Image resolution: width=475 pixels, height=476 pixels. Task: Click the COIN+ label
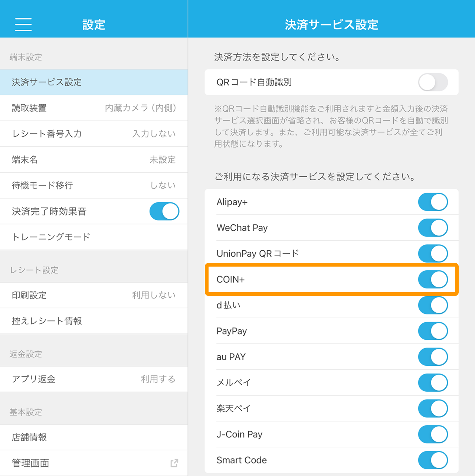point(230,279)
